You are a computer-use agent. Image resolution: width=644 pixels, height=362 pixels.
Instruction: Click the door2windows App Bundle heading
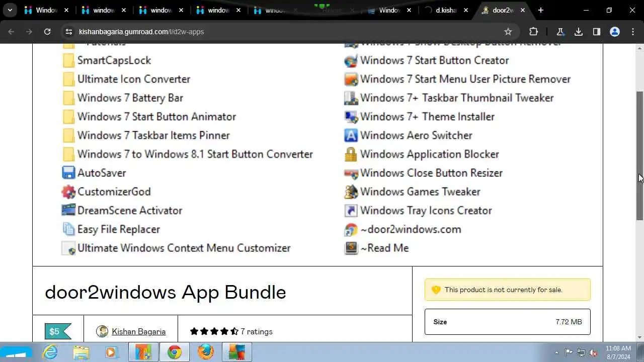(x=166, y=292)
